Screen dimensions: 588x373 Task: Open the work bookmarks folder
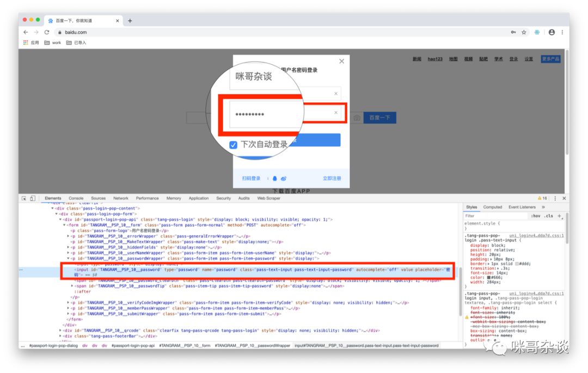coord(52,43)
